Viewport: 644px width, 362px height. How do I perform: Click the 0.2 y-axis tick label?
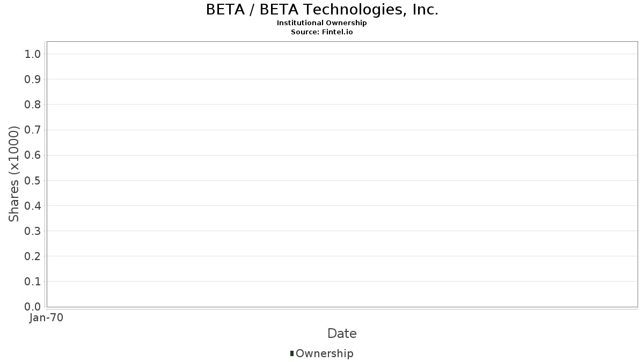pyautogui.click(x=32, y=256)
